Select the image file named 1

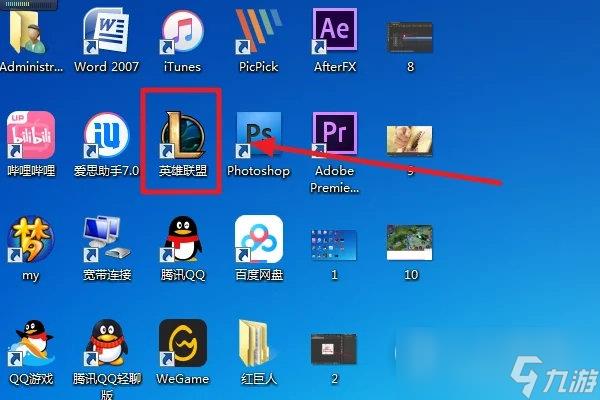(x=335, y=242)
